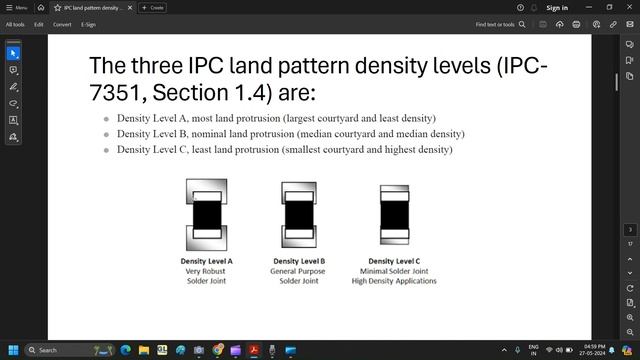
Task: Click the Create button
Action: [x=153, y=8]
